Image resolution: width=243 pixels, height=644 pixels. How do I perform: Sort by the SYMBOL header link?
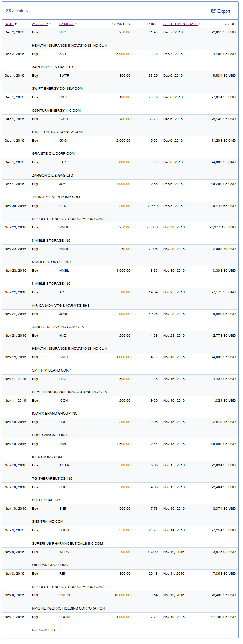click(x=66, y=24)
